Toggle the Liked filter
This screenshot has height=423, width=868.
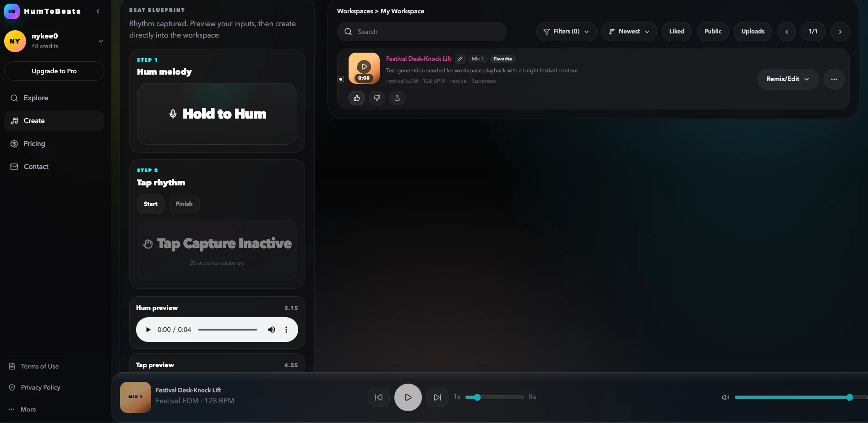pyautogui.click(x=677, y=32)
